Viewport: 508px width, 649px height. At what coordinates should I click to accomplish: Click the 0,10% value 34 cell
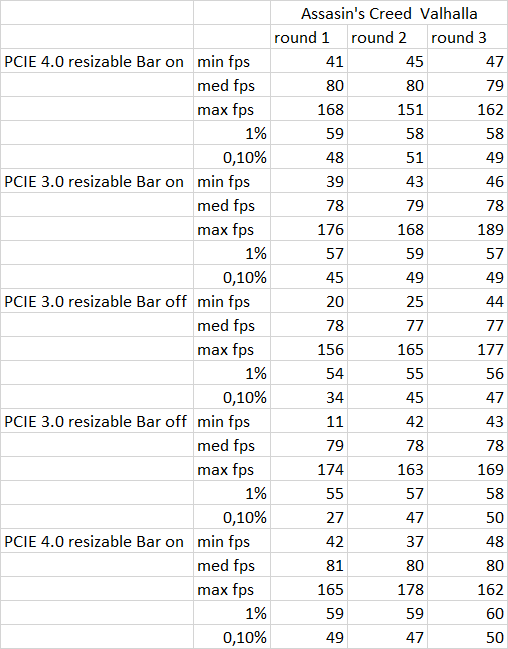coord(309,397)
